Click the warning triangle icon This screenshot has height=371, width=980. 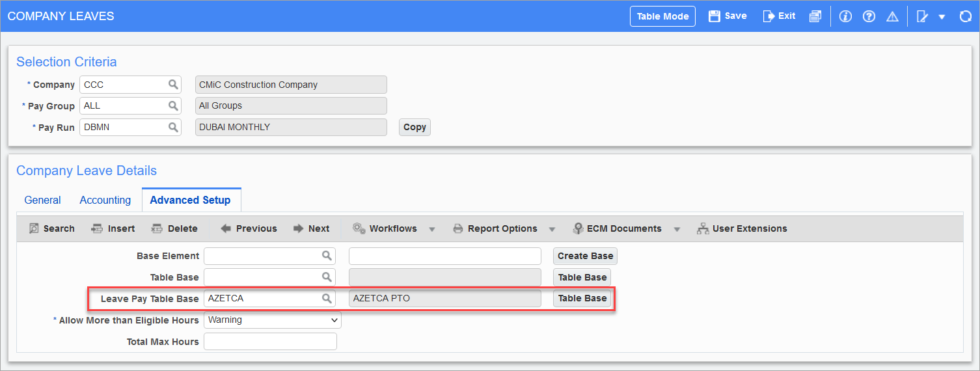click(x=892, y=17)
